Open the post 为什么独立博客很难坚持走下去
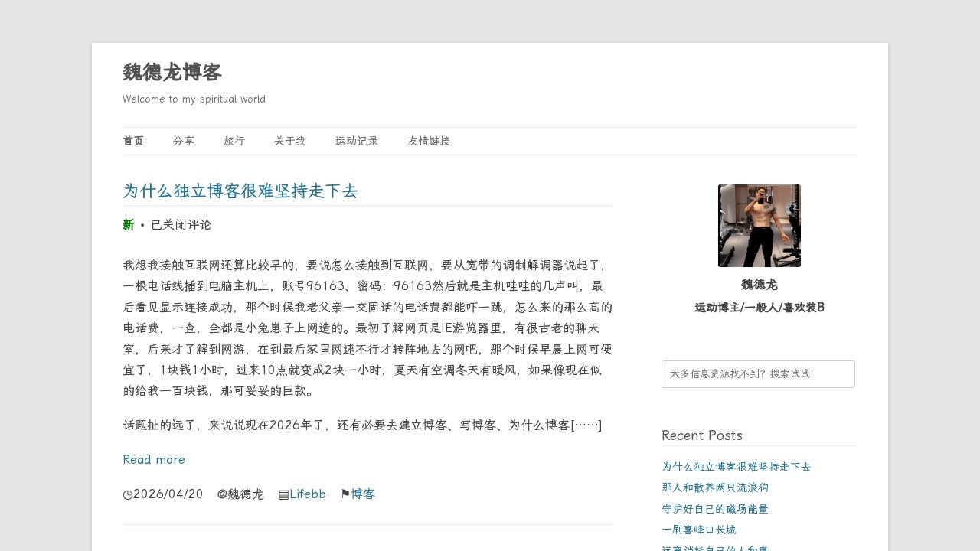980x551 pixels. (x=240, y=191)
